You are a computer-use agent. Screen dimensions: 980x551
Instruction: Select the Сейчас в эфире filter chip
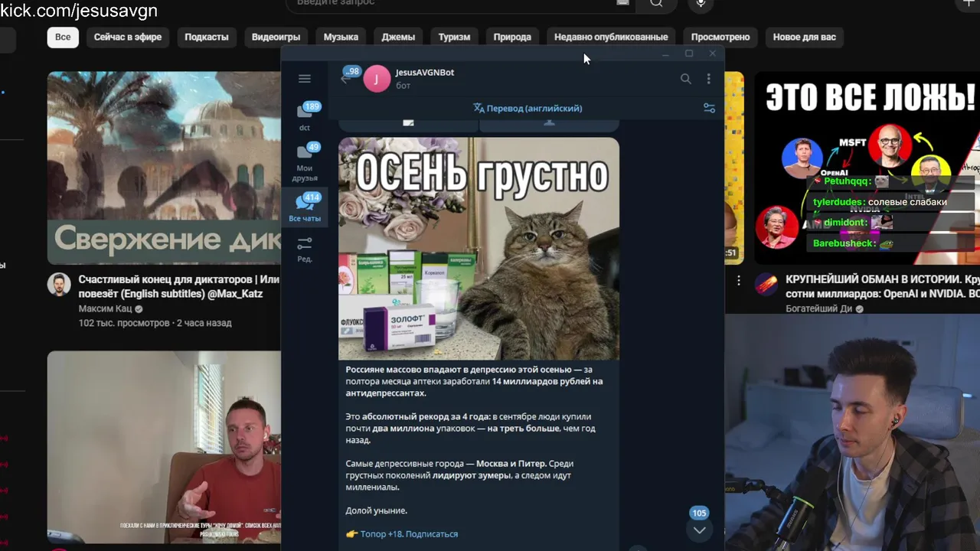(x=128, y=37)
